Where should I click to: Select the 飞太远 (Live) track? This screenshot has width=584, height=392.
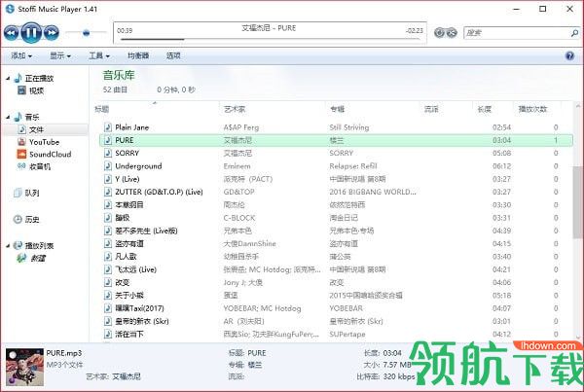(135, 269)
